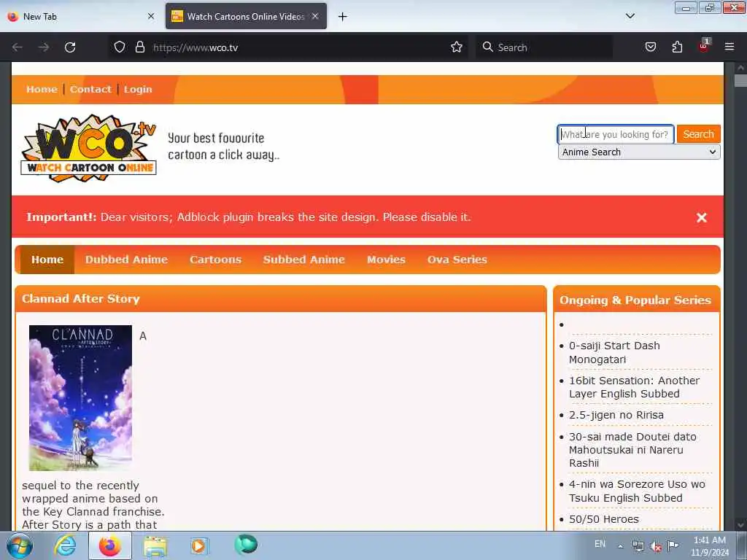Open Windows Media Player from the taskbar
The width and height of the screenshot is (747, 560).
click(198, 545)
